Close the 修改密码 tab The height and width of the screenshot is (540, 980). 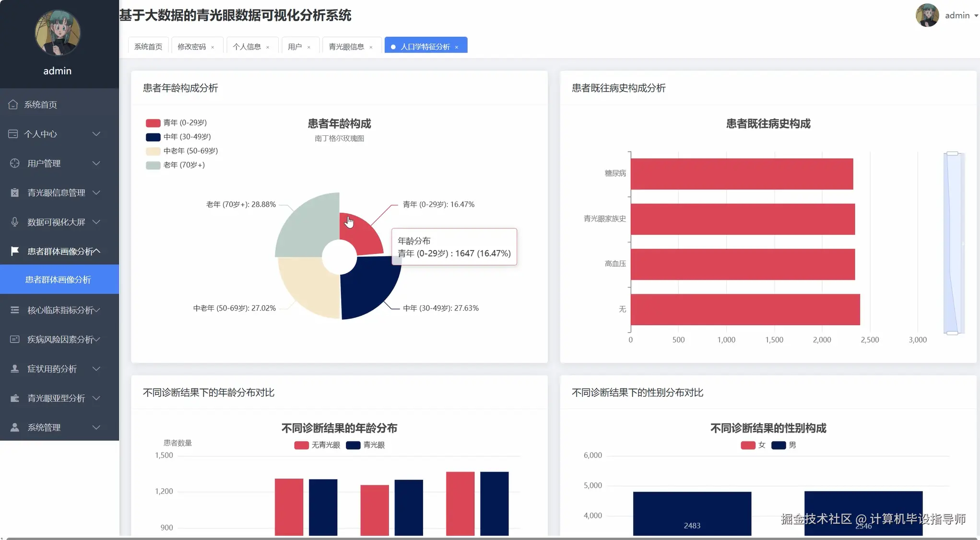click(x=213, y=47)
